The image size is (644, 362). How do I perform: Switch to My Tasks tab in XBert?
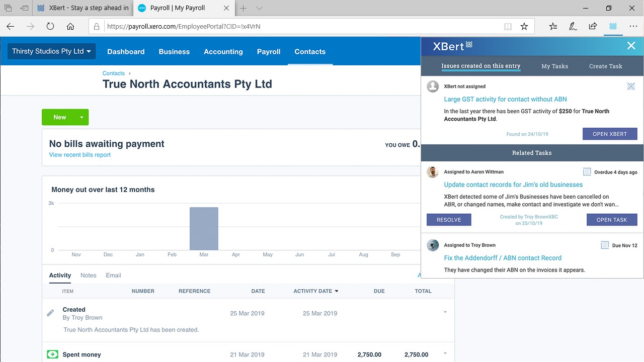coord(554,66)
